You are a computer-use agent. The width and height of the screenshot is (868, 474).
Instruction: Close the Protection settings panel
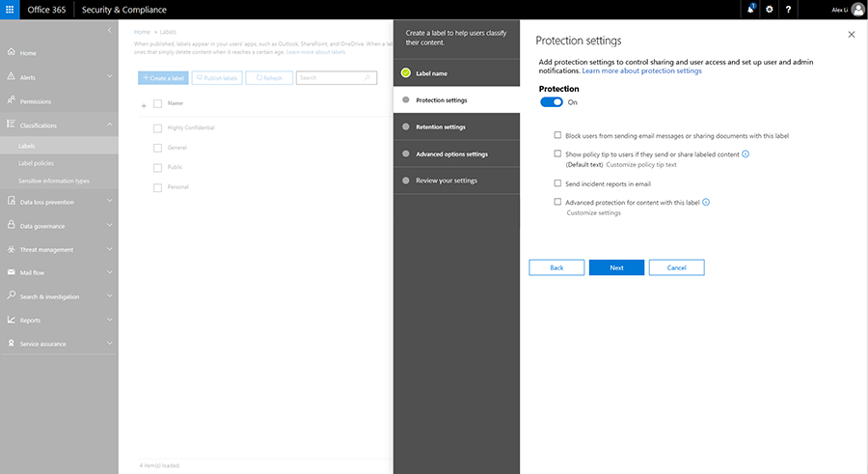coord(852,35)
